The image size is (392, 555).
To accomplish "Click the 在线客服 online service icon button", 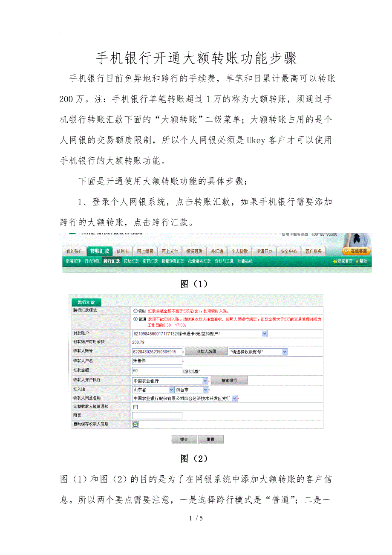I will (x=356, y=251).
